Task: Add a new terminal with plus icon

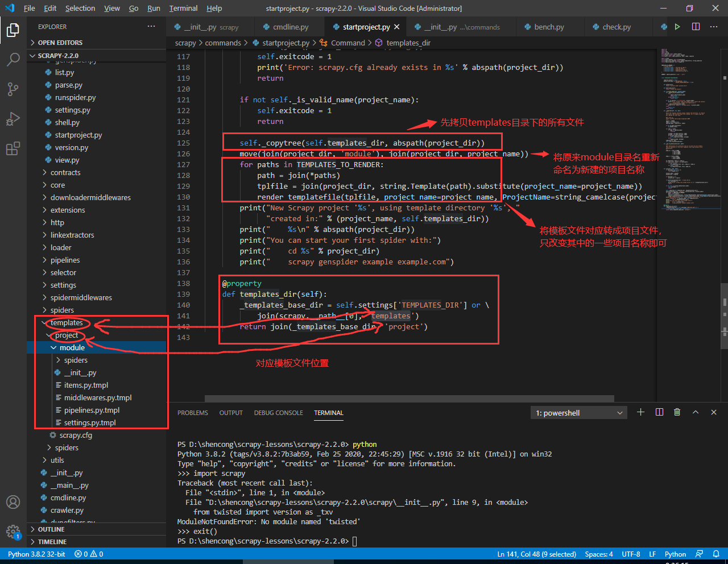Action: tap(640, 412)
